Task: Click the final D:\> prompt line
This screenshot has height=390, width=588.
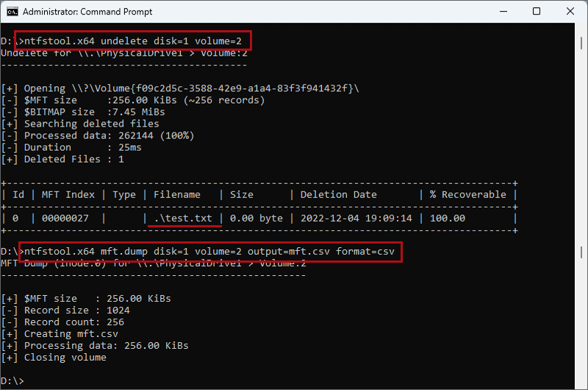Action: (12, 380)
